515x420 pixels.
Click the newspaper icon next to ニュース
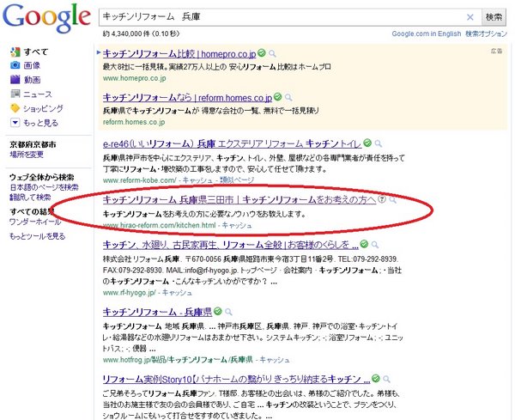coord(15,94)
